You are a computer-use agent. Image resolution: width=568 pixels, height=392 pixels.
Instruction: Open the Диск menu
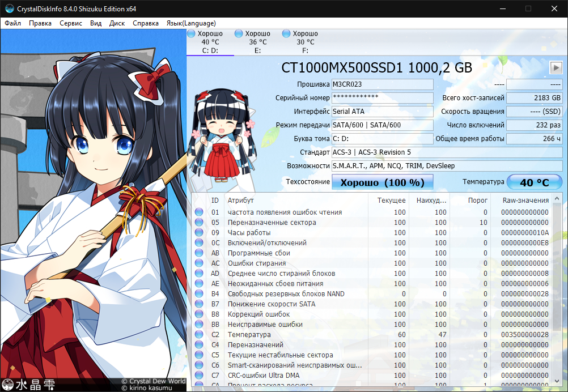coord(117,23)
